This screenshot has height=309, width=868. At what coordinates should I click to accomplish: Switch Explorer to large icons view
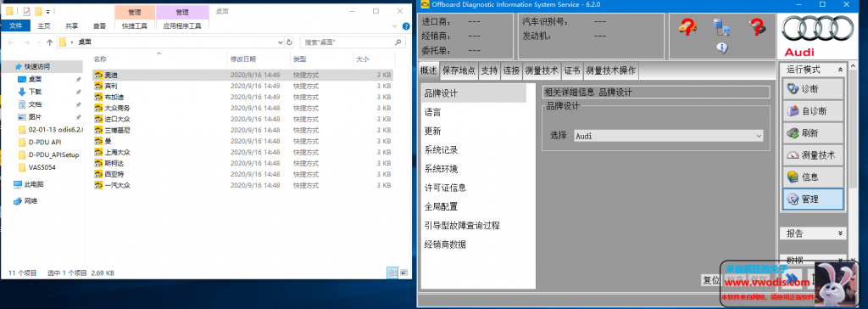[x=403, y=272]
